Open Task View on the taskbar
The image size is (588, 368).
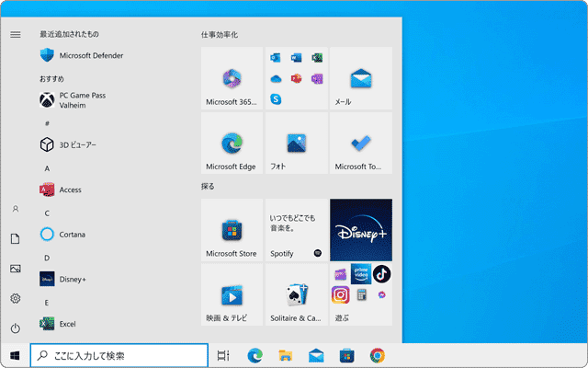coord(223,355)
